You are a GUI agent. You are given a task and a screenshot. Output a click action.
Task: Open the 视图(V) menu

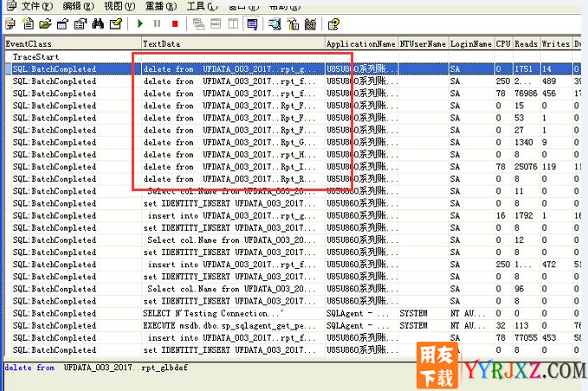[x=120, y=6]
